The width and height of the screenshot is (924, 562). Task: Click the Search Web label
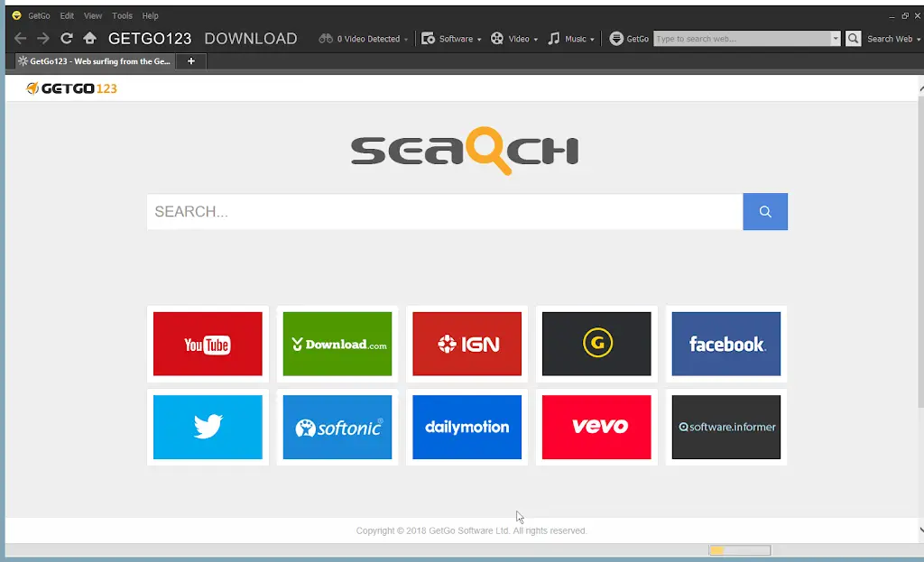tap(889, 39)
